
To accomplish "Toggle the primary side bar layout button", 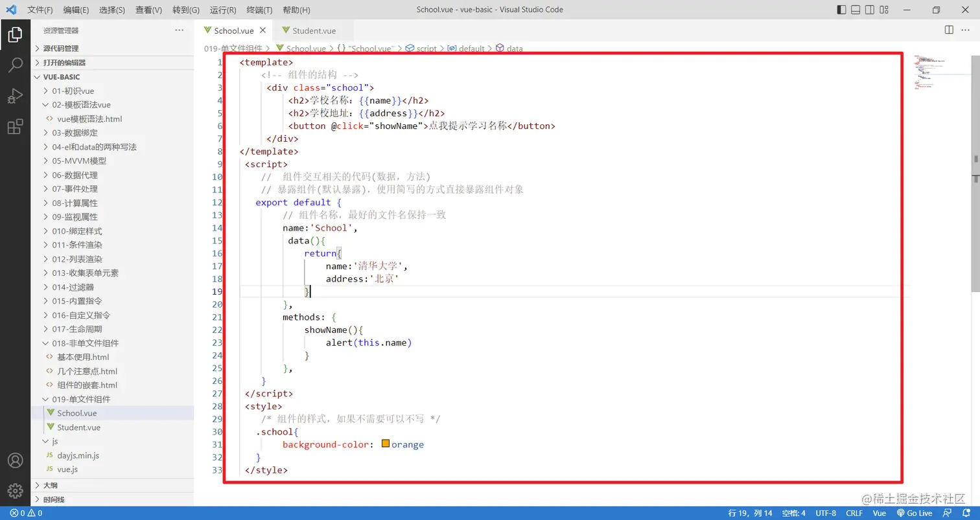I will pos(841,10).
